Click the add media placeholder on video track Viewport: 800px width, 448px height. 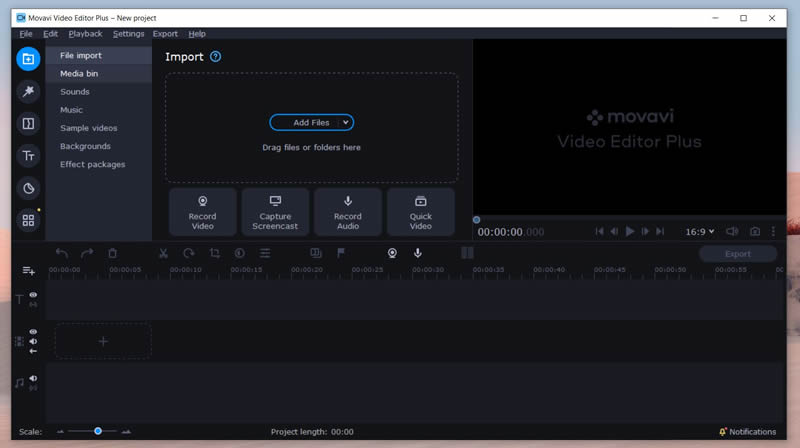[x=103, y=341]
